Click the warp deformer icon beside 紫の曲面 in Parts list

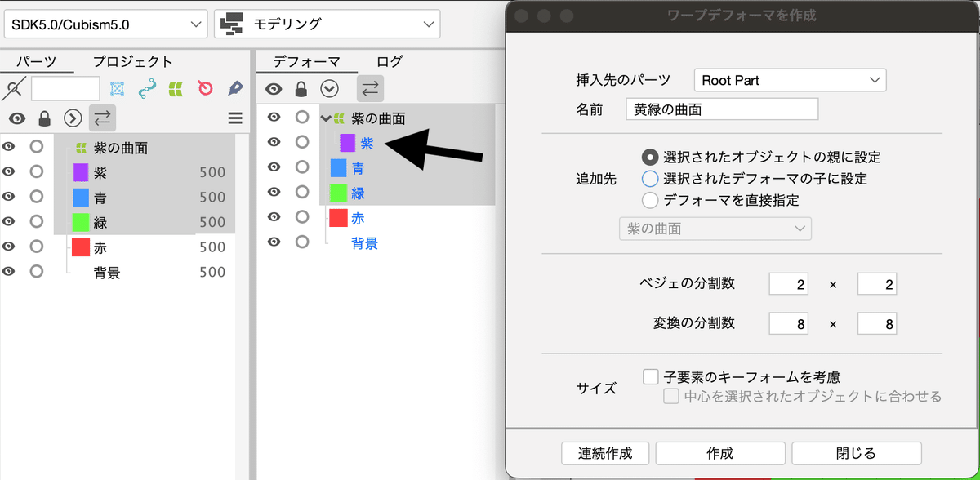coord(81,149)
